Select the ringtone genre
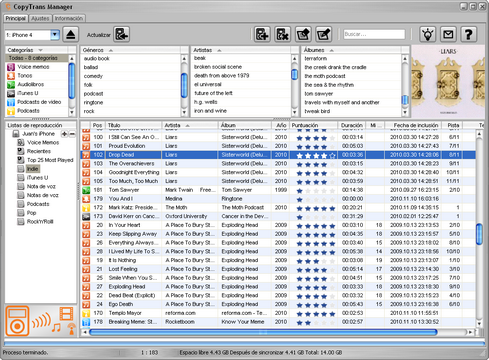Image resolution: width=489 pixels, height=360 pixels. click(x=93, y=102)
